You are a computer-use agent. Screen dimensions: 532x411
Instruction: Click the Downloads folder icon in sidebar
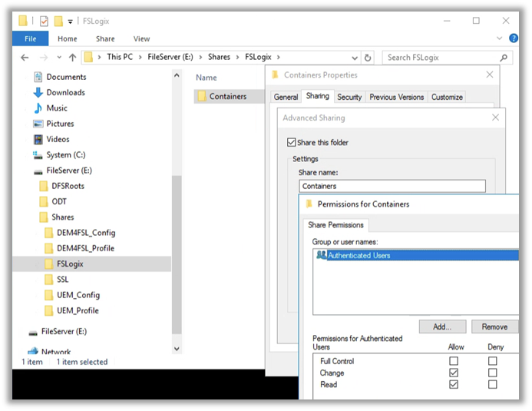point(38,92)
